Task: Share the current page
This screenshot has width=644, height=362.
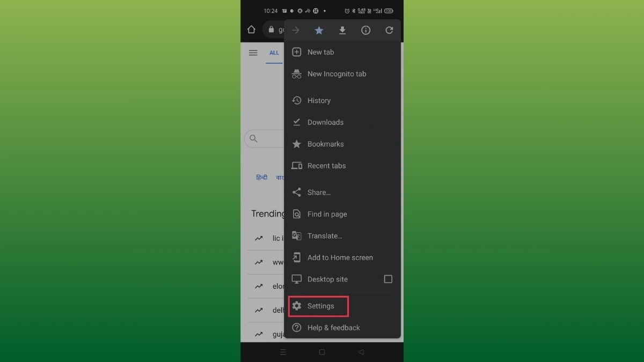Action: 318,192
